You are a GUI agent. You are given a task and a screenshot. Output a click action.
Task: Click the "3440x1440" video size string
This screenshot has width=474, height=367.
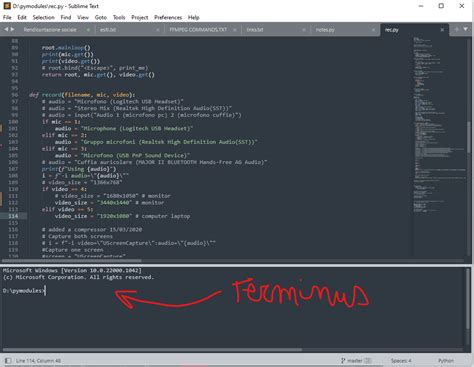click(x=114, y=202)
